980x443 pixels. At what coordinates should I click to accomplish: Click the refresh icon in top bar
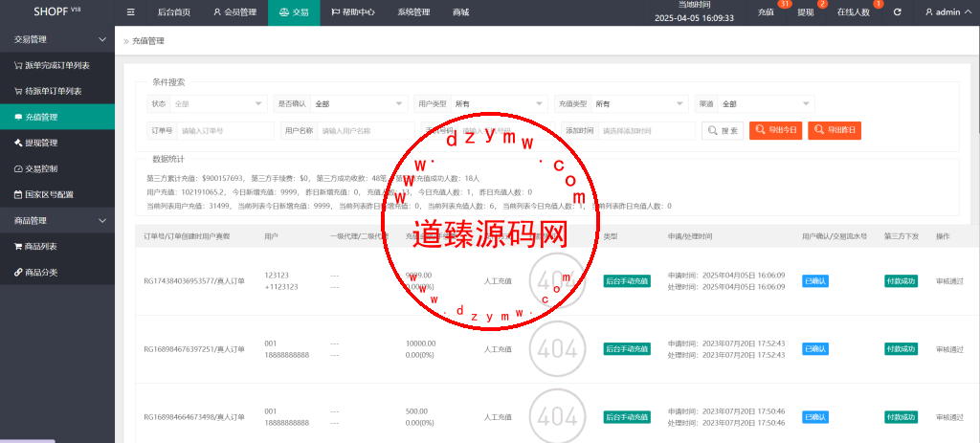(x=897, y=11)
